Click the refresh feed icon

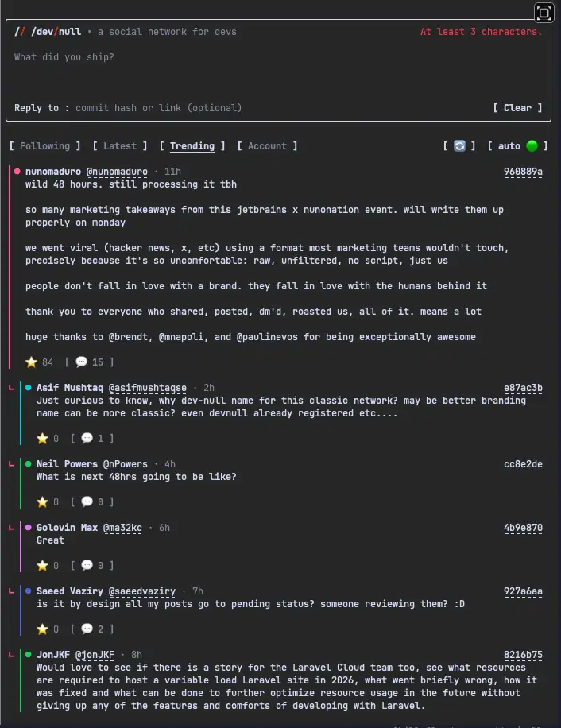click(x=459, y=145)
